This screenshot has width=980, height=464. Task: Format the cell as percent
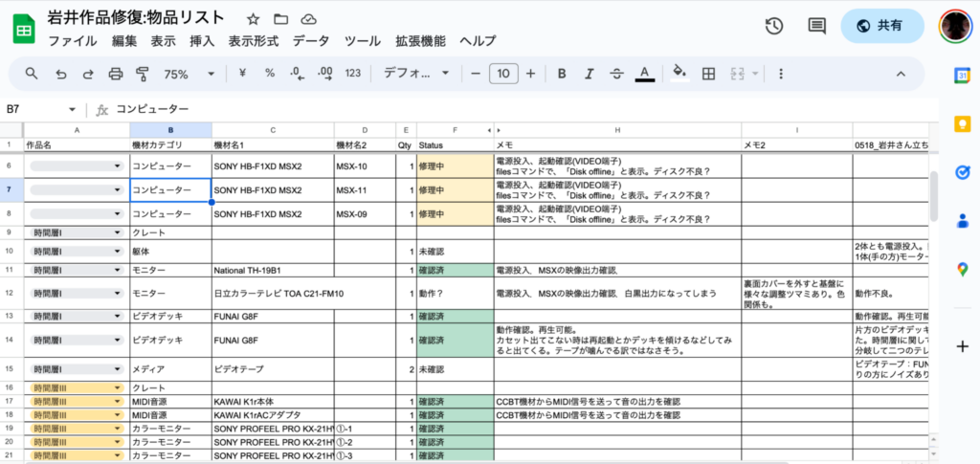[269, 73]
